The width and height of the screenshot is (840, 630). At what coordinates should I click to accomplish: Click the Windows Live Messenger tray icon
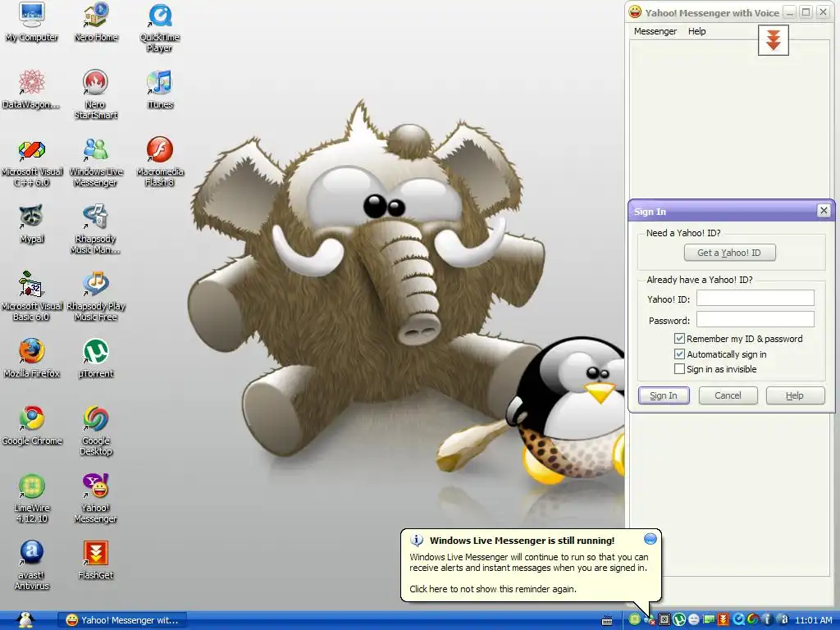coord(650,620)
